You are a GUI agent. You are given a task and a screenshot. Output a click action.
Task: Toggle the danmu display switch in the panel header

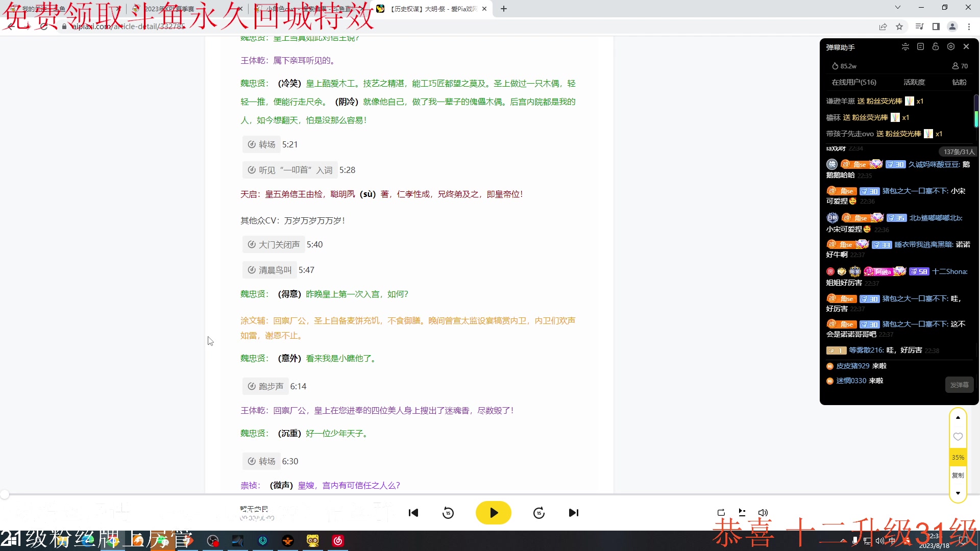[905, 46]
